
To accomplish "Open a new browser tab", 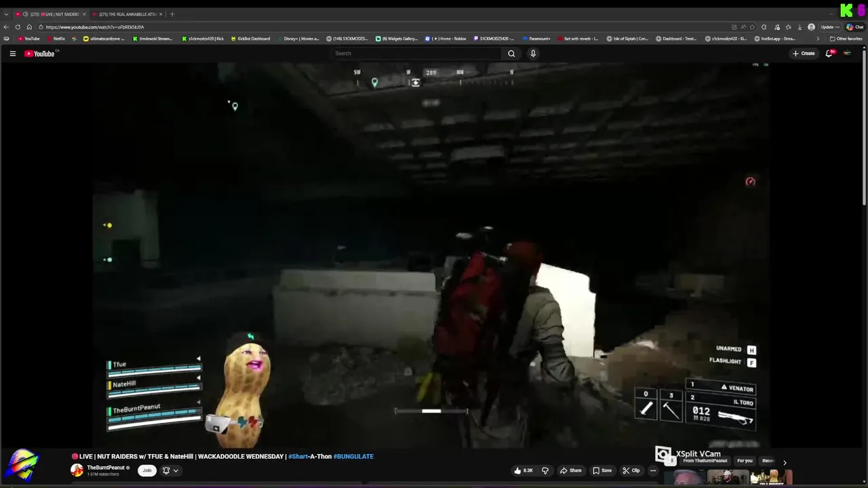I will pos(172,14).
